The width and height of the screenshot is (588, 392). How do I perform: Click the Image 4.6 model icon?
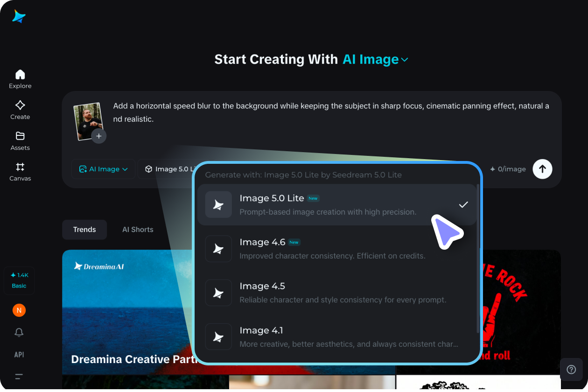click(218, 249)
